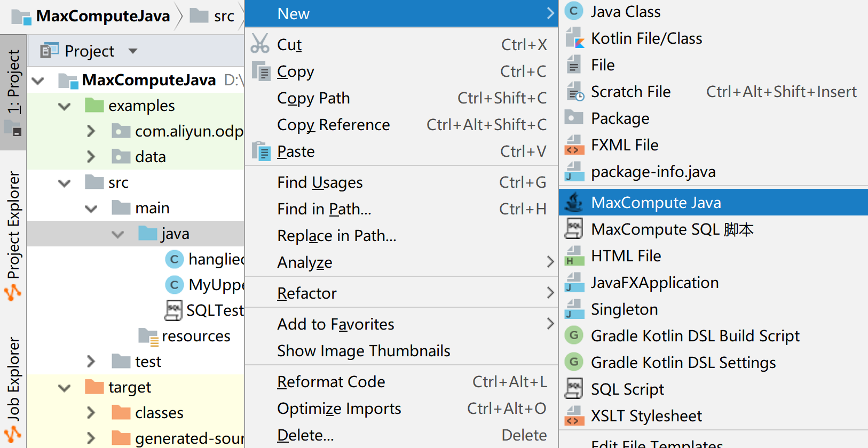Collapse the examples folder
Screen dimensions: 868x448
tap(65, 106)
